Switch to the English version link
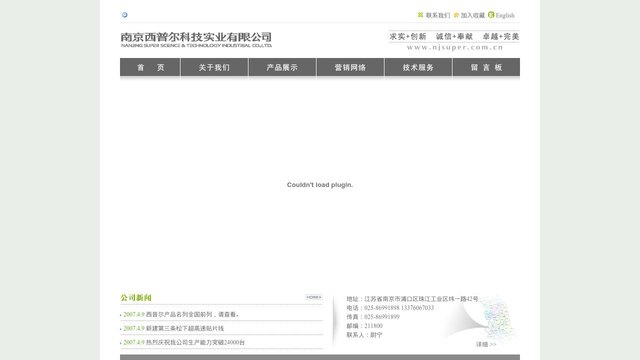Viewport: 640px width, 360px height. (x=505, y=16)
